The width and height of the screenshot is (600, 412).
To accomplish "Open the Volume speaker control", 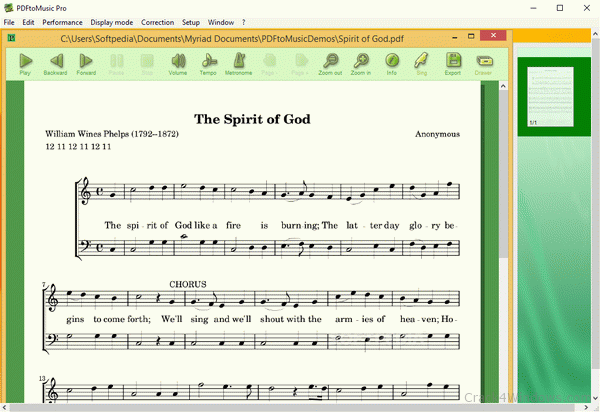I will pos(178,63).
